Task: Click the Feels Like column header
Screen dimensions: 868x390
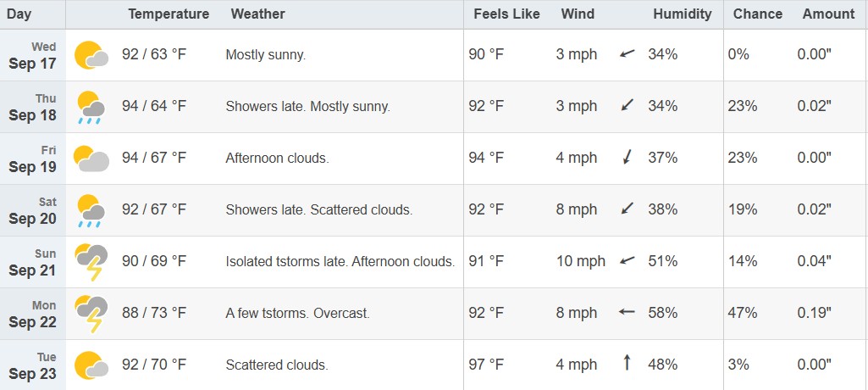Action: [x=506, y=14]
